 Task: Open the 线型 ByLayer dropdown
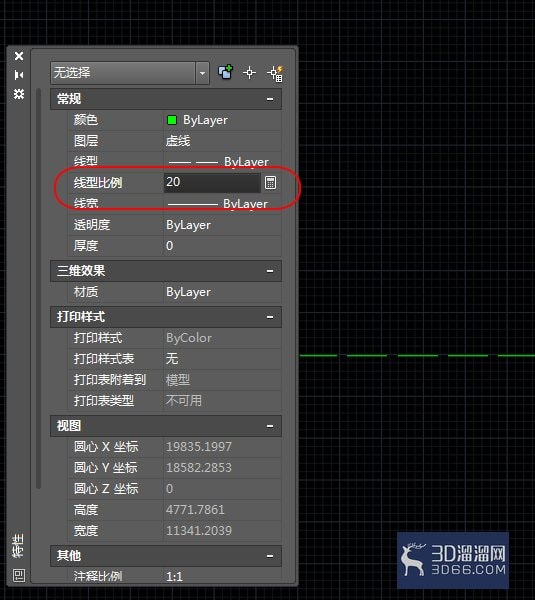(222, 162)
